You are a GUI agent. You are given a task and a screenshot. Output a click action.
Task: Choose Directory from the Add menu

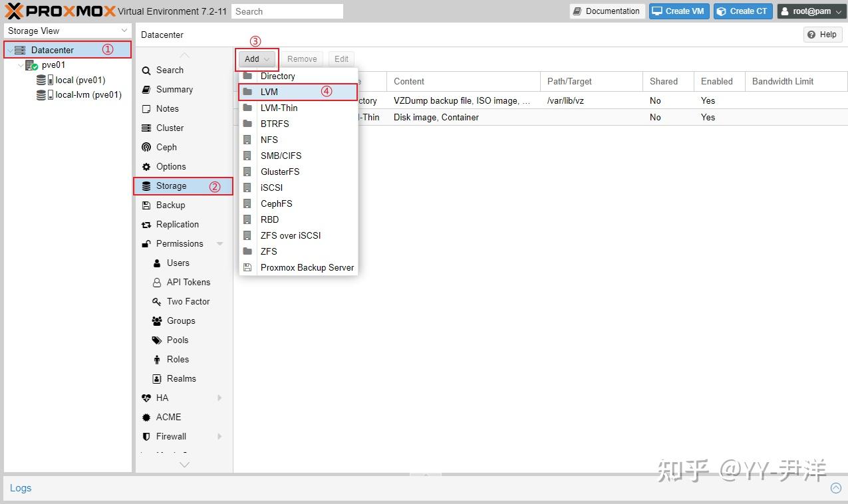click(x=277, y=76)
